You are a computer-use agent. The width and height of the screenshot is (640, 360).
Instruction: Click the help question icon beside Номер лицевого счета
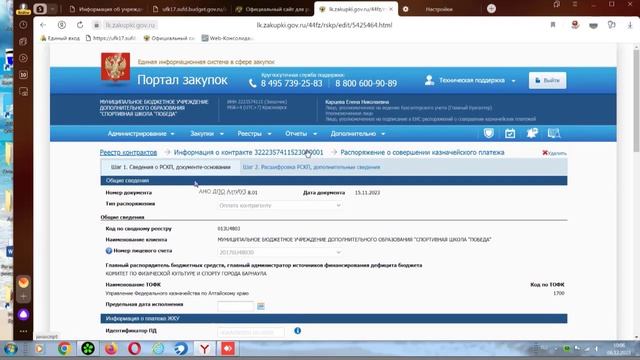point(109,251)
